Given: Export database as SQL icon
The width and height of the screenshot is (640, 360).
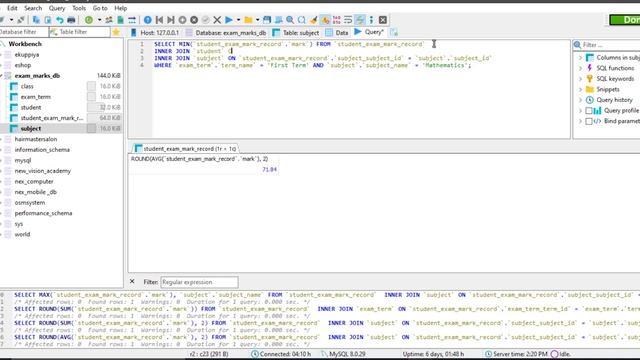Looking at the screenshot, I should click(x=120, y=20).
